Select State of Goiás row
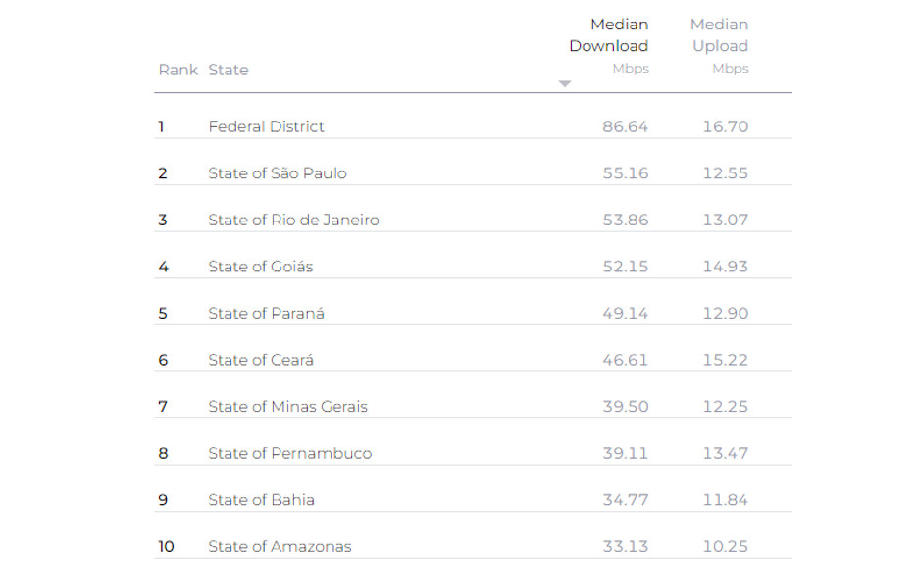 [x=473, y=267]
